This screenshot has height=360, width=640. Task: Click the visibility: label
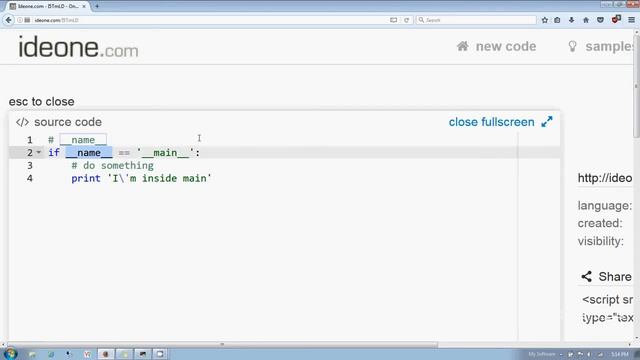(601, 241)
